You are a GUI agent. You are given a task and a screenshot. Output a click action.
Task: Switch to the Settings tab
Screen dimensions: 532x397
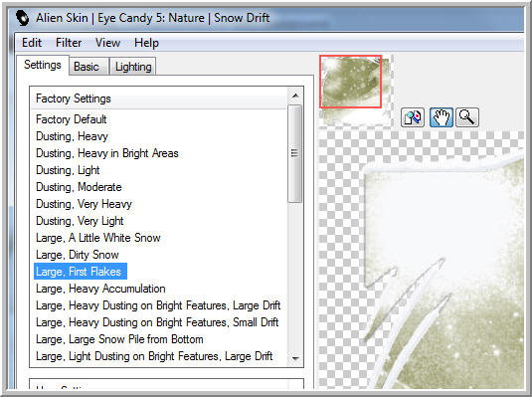coord(43,65)
